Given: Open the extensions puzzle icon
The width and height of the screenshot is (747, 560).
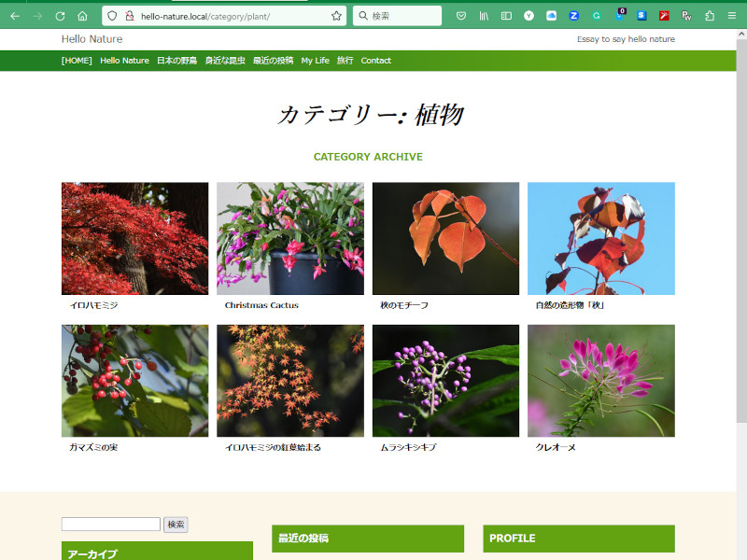Looking at the screenshot, I should pos(710,16).
